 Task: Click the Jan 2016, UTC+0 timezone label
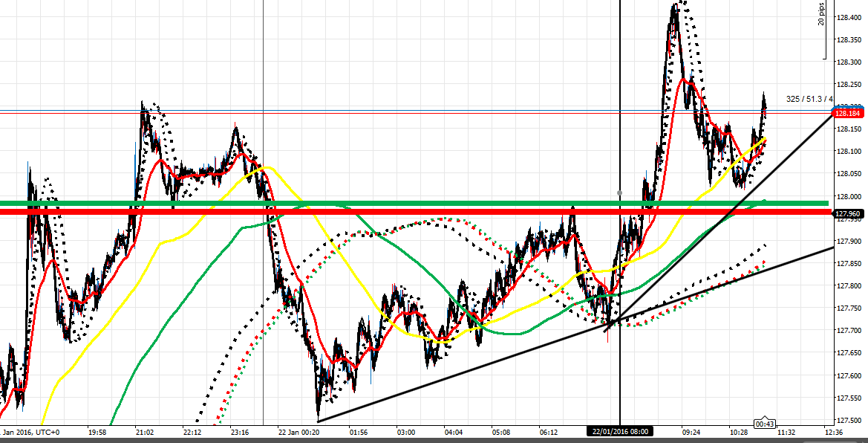click(30, 431)
